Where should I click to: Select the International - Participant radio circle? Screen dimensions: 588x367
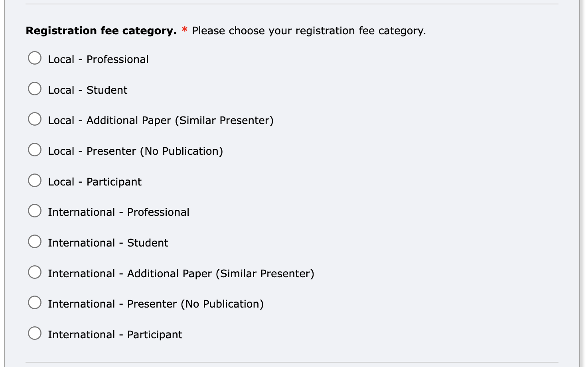click(x=35, y=333)
